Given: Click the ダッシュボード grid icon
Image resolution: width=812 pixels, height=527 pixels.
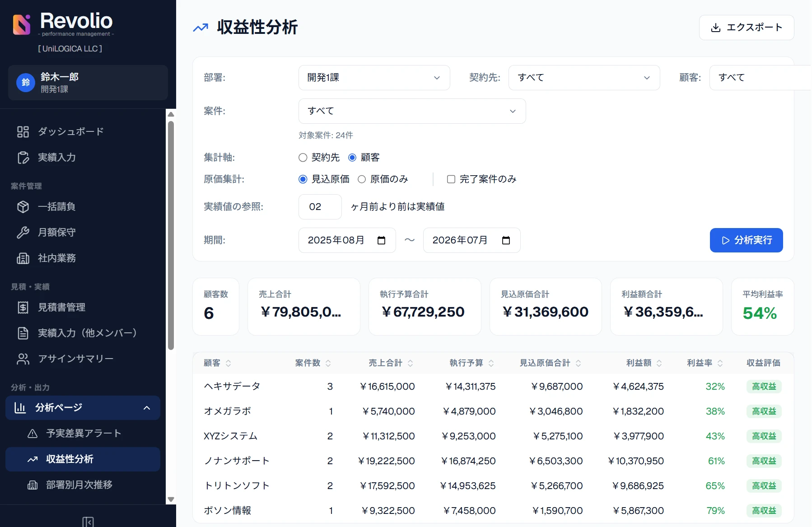Looking at the screenshot, I should click(23, 132).
